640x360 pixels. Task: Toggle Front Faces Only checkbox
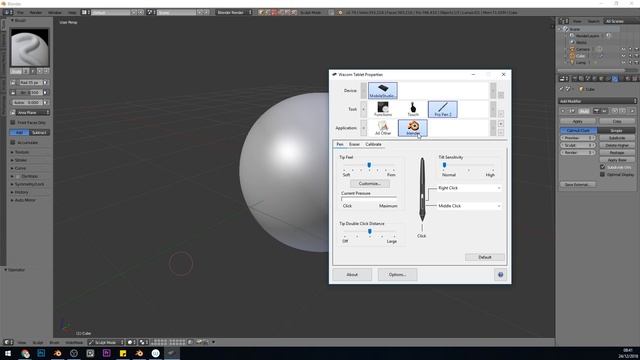tap(13, 122)
